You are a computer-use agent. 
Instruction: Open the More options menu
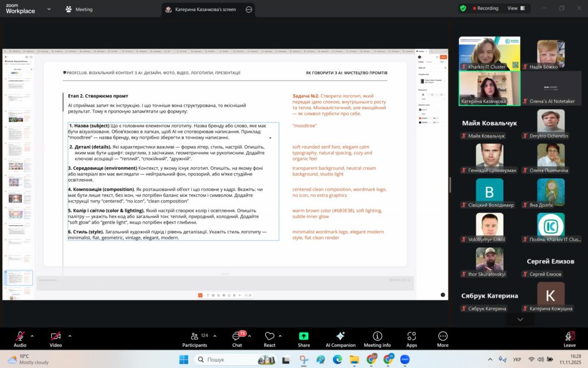click(x=442, y=336)
